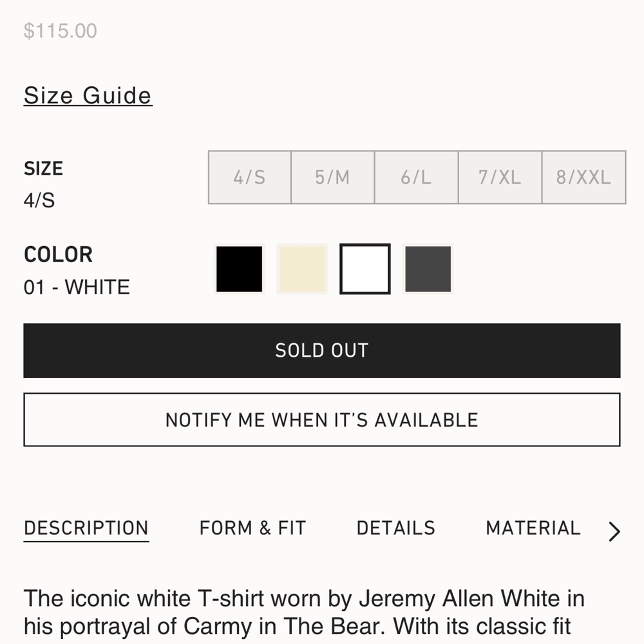Select size 8/XXL
Image resolution: width=644 pixels, height=644 pixels.
[x=583, y=178]
